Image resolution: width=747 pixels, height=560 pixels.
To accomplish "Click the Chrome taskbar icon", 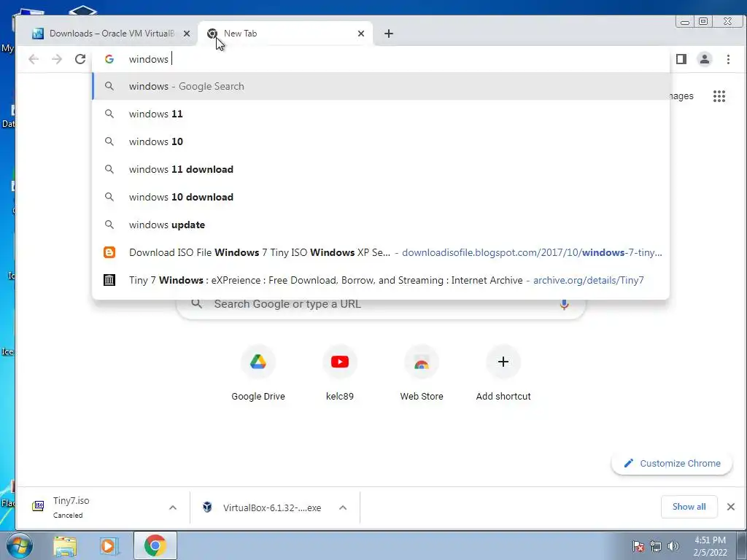I will [x=155, y=545].
